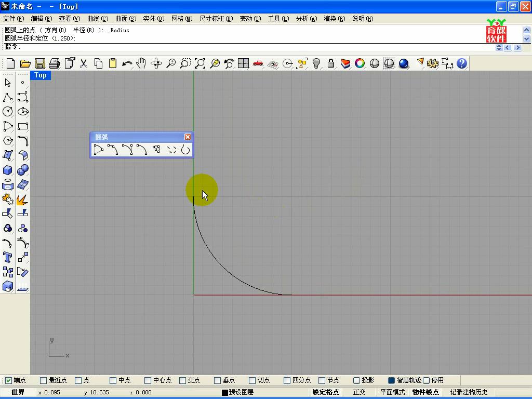
Task: Open the 文件(F) menu
Action: (x=14, y=19)
